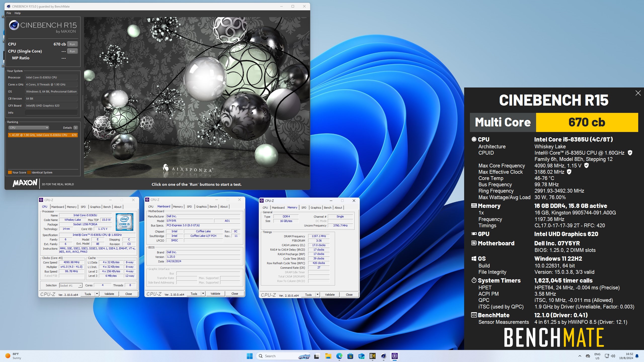Click the shield beside Max Core Frequency value

point(586,165)
